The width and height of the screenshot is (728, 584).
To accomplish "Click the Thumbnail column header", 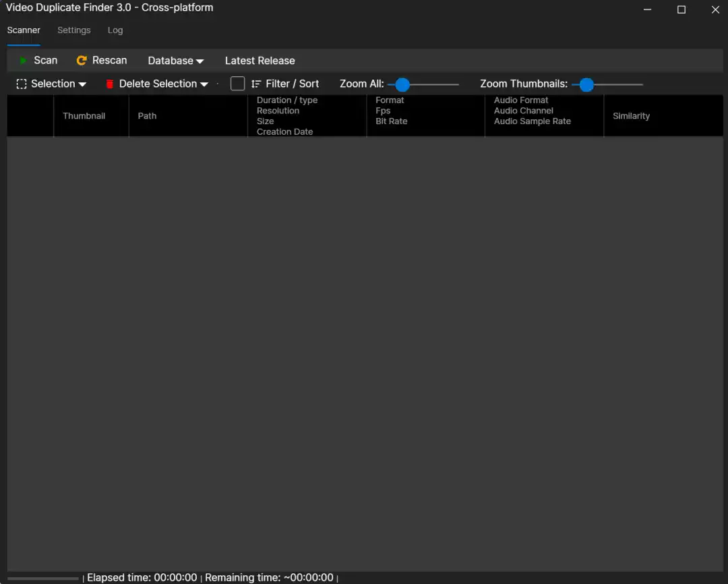I will pyautogui.click(x=91, y=116).
